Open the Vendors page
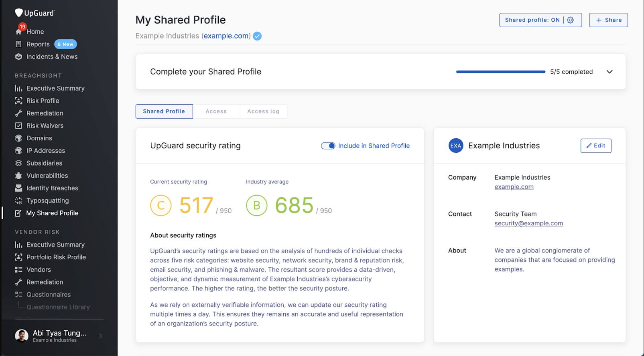Viewport: 644px width, 356px height. [39, 269]
